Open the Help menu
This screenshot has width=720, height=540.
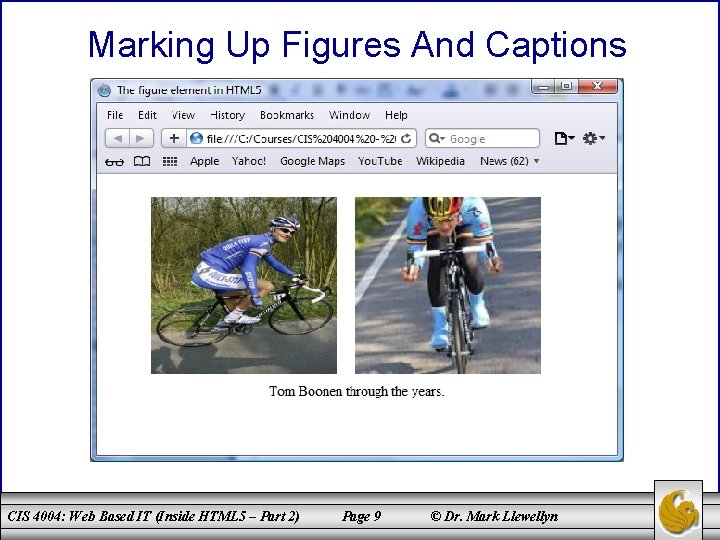coord(396,115)
